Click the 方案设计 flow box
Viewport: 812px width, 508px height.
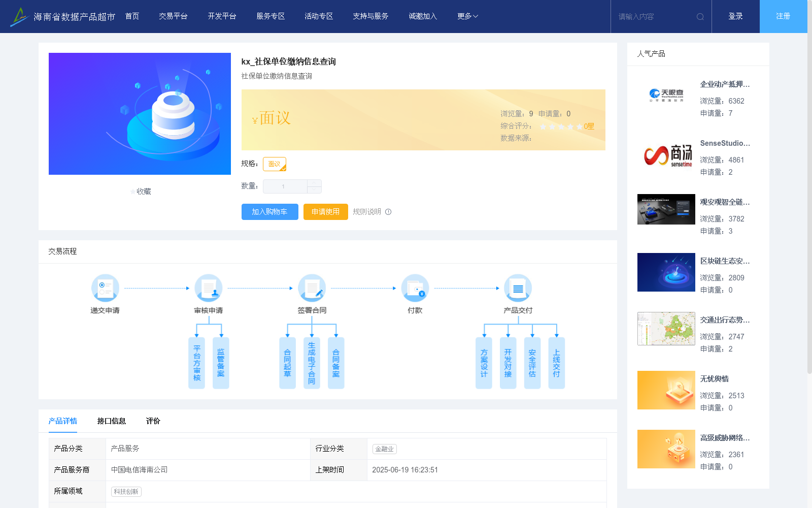pos(484,363)
